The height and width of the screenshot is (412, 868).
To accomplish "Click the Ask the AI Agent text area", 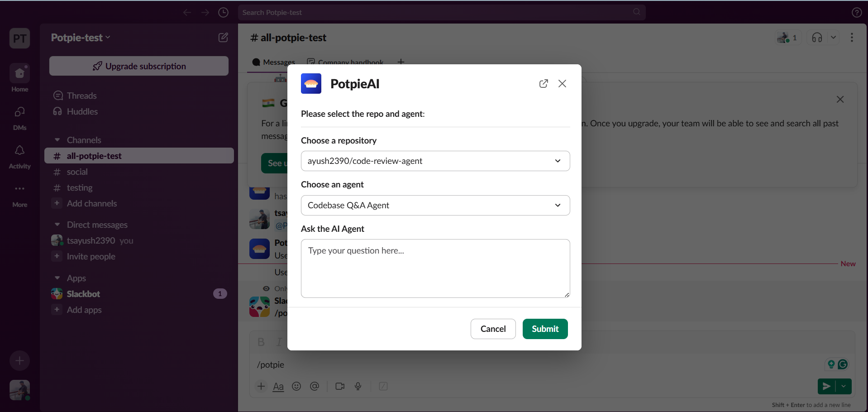I will click(435, 268).
